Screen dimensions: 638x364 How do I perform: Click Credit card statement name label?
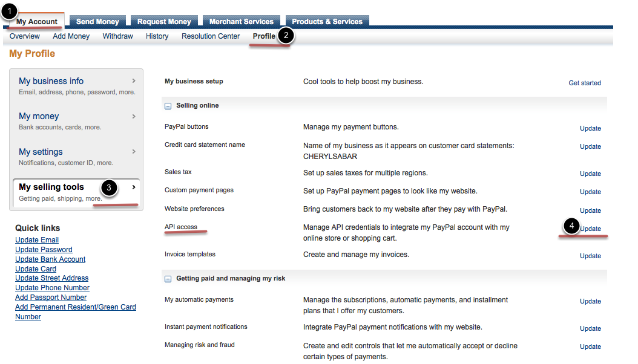[205, 145]
